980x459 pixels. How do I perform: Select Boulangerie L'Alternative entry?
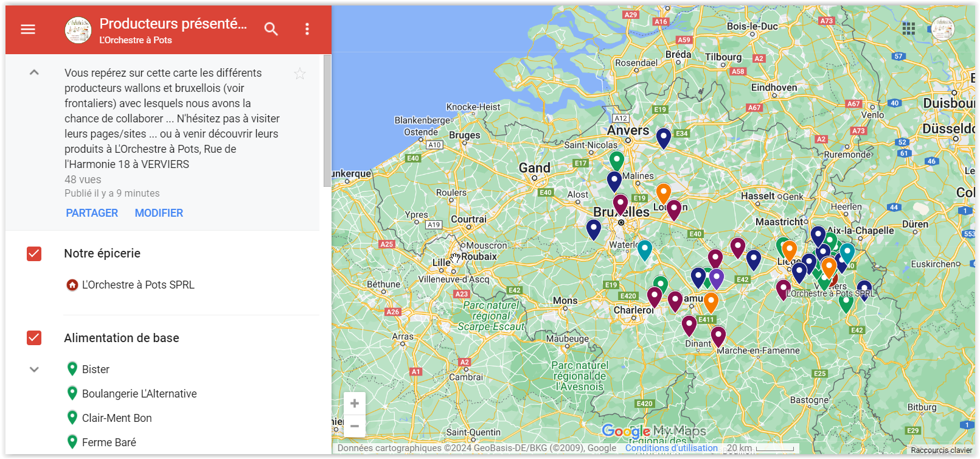tap(139, 394)
